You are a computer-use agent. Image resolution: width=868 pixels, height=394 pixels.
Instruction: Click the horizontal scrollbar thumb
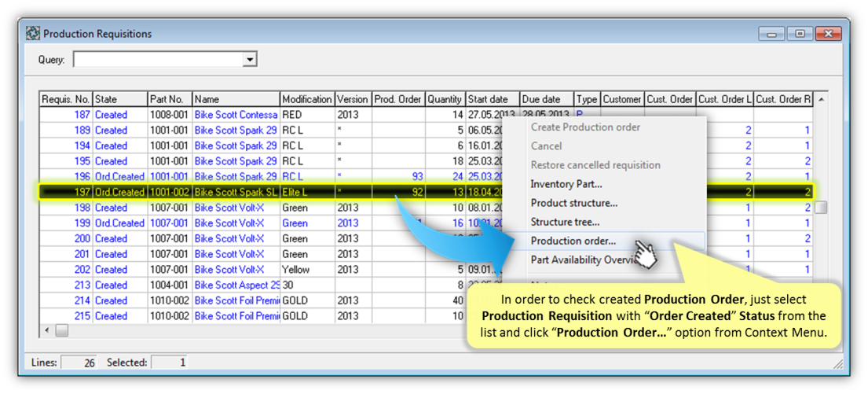tap(61, 331)
